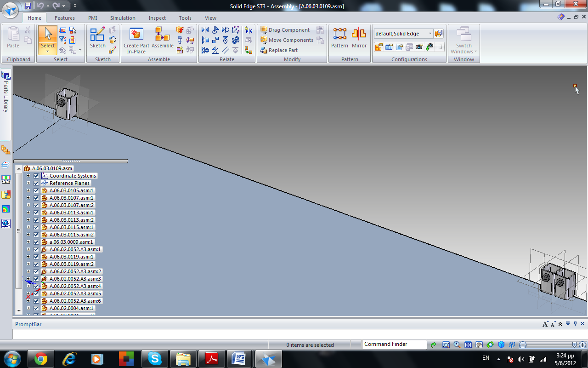The height and width of the screenshot is (368, 588).
Task: Click the Save icon in quick access
Action: tap(28, 6)
